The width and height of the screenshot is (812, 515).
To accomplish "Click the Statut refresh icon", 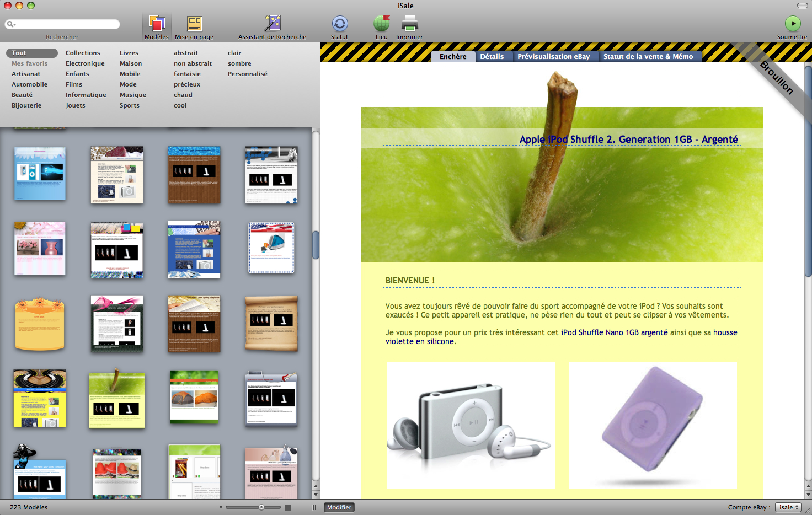I will point(340,24).
